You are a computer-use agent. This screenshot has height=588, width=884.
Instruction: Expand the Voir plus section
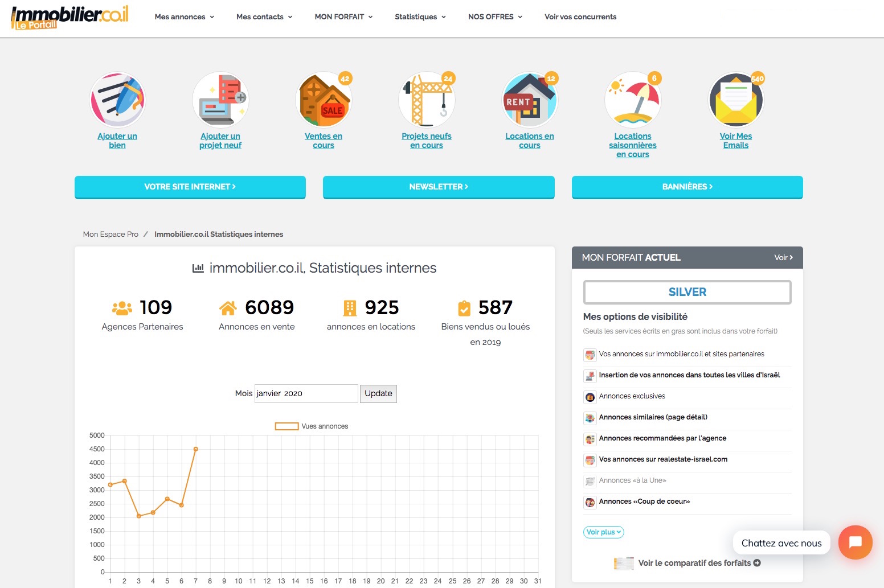(x=603, y=532)
